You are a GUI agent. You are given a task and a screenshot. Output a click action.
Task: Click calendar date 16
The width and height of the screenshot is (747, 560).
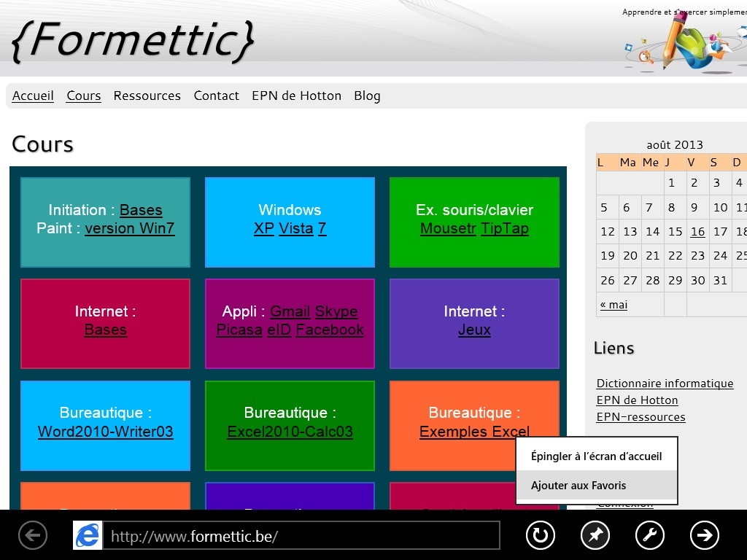pos(697,232)
